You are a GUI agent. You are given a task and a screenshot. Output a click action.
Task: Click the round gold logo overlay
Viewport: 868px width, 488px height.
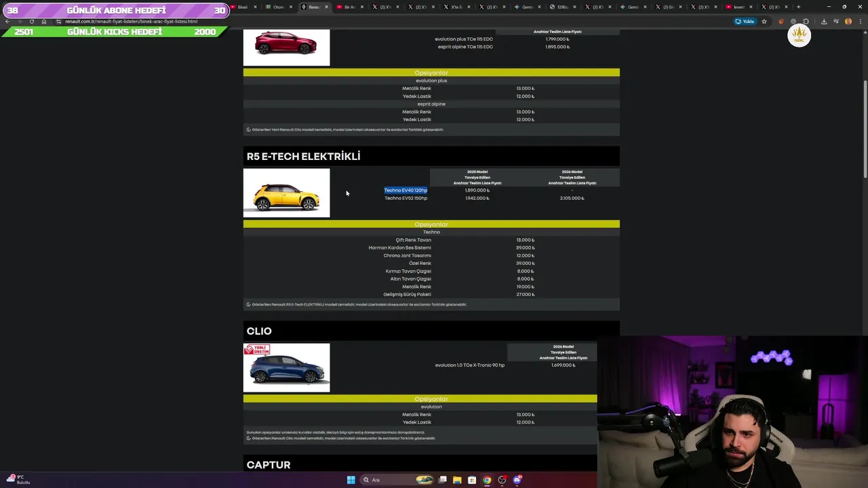click(799, 35)
